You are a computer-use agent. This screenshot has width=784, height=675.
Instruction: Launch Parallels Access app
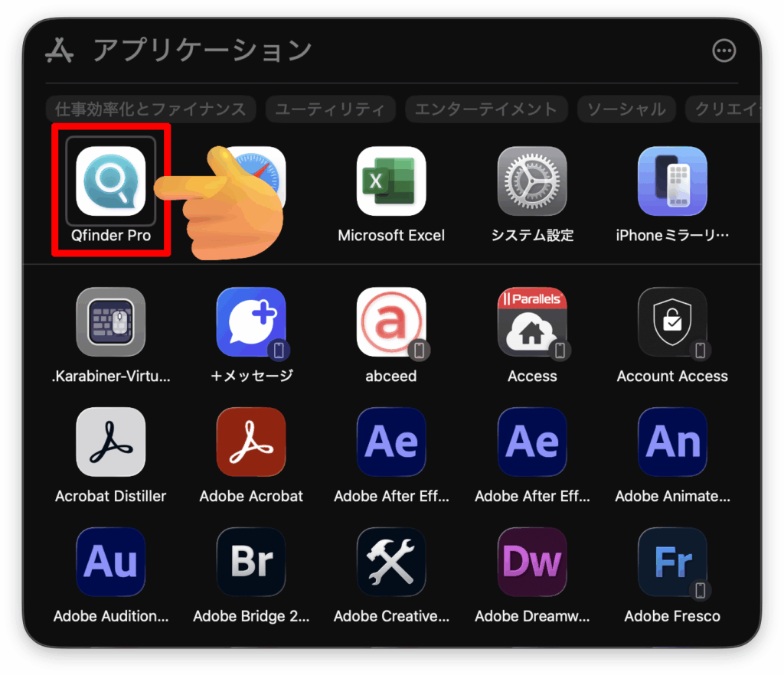[532, 322]
